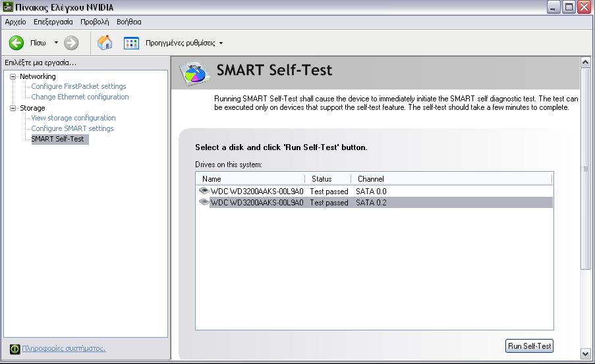This screenshot has width=595, height=364.
Task: Collapse the Storage tree node
Action: (13, 108)
